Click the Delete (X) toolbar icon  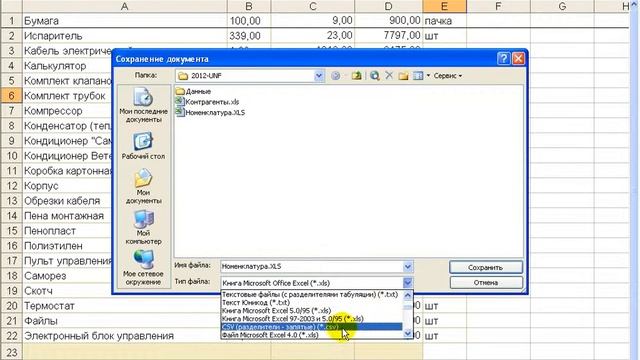click(x=389, y=76)
